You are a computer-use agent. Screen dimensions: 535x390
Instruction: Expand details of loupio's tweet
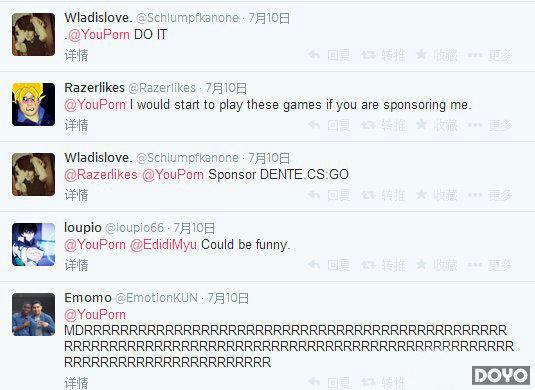click(x=76, y=265)
